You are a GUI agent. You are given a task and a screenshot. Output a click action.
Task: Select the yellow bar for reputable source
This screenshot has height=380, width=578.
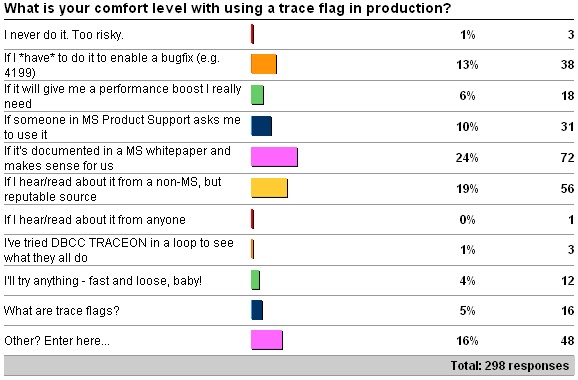coord(269,188)
